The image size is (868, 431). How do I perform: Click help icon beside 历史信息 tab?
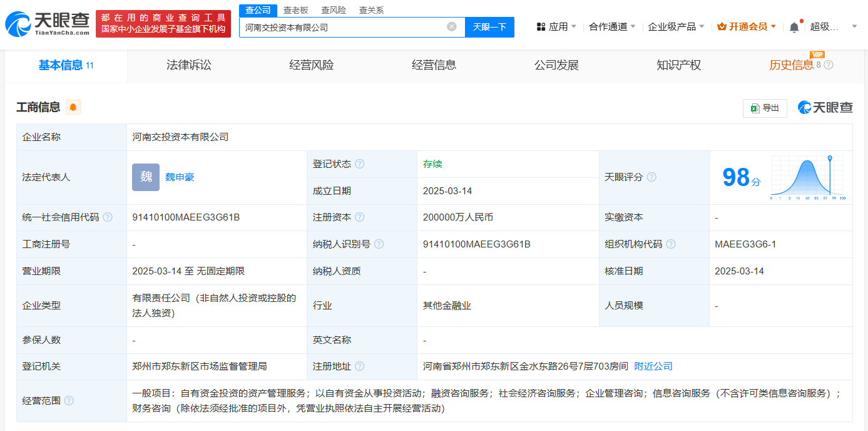829,65
